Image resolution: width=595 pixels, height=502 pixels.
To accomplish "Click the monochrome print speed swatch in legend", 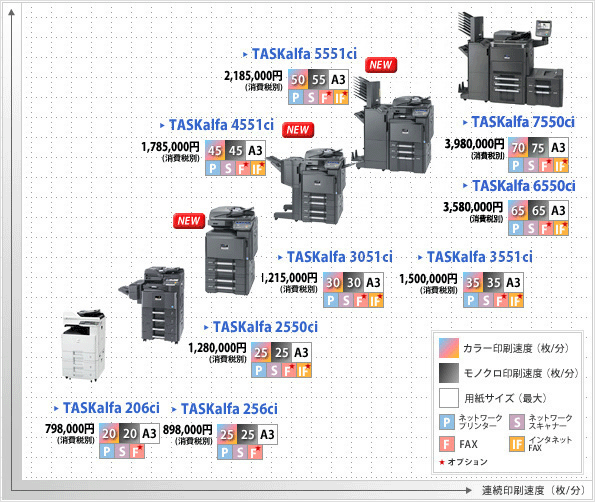I will coord(449,373).
